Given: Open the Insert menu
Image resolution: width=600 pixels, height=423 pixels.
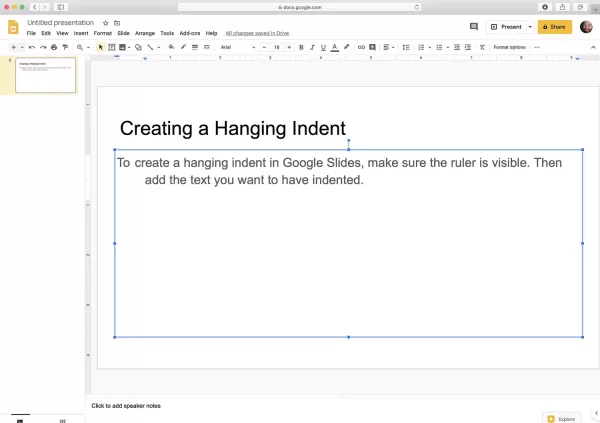Looking at the screenshot, I should point(81,33).
